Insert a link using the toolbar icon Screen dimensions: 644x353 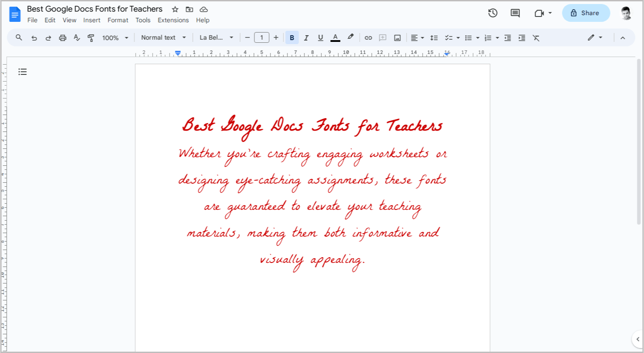point(368,37)
